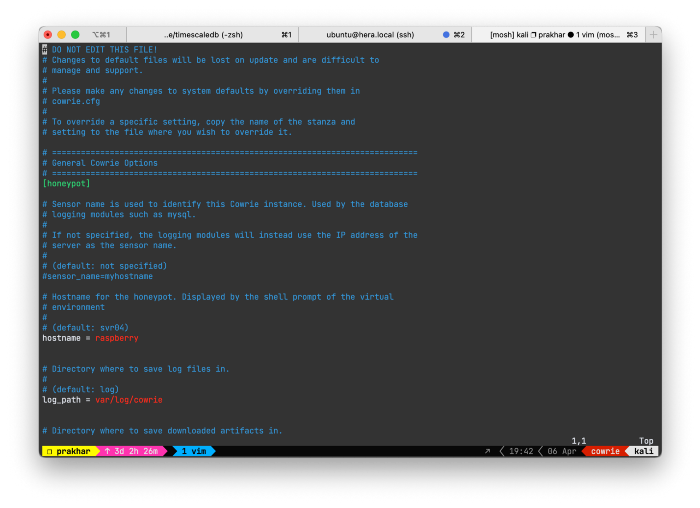This screenshot has width=700, height=508.
Task: Click the black dot icon in third tab title
Action: (x=570, y=35)
